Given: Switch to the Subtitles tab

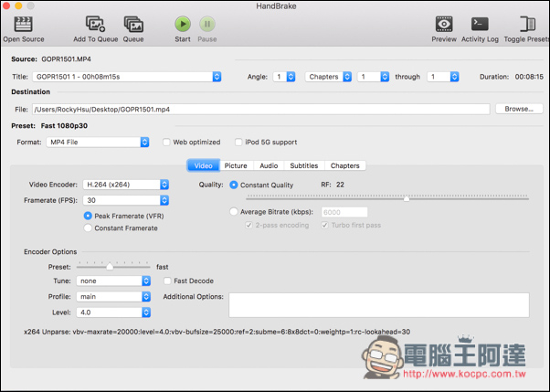Looking at the screenshot, I should [303, 165].
